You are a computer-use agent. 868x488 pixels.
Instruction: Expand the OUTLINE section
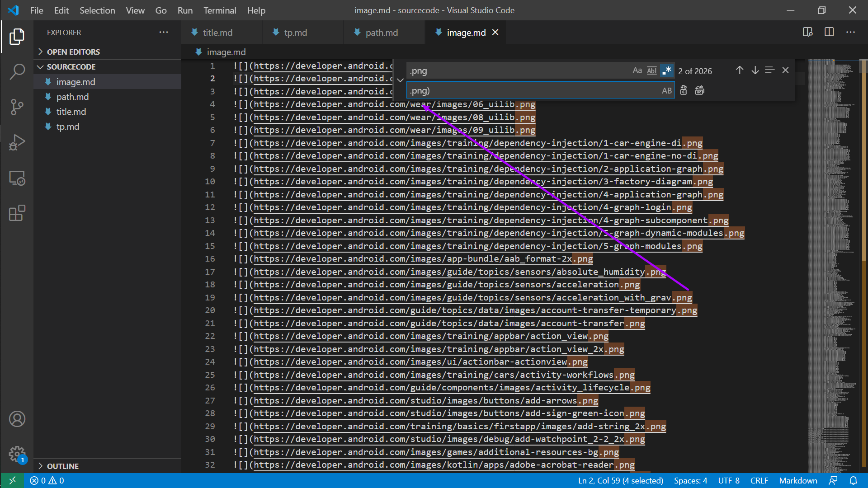(62, 466)
